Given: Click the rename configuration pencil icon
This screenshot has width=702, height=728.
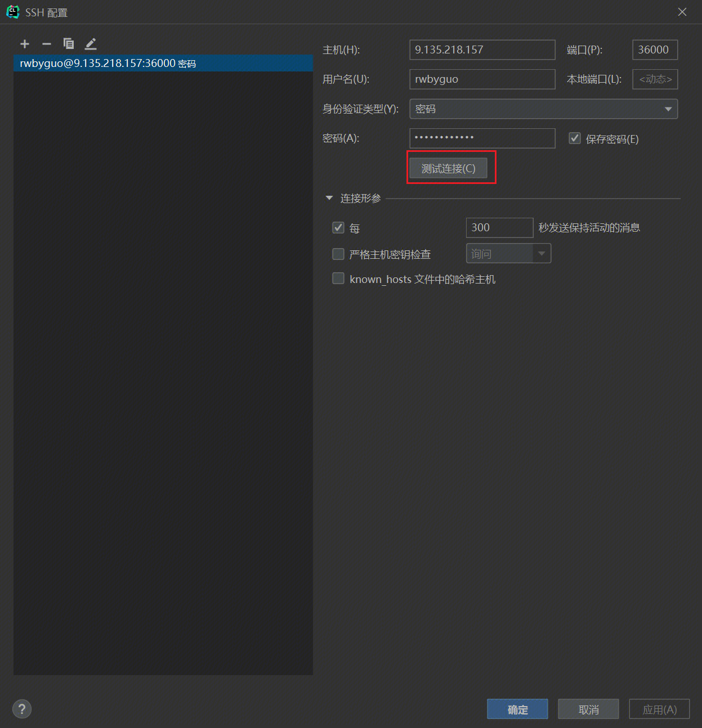Looking at the screenshot, I should [x=91, y=44].
